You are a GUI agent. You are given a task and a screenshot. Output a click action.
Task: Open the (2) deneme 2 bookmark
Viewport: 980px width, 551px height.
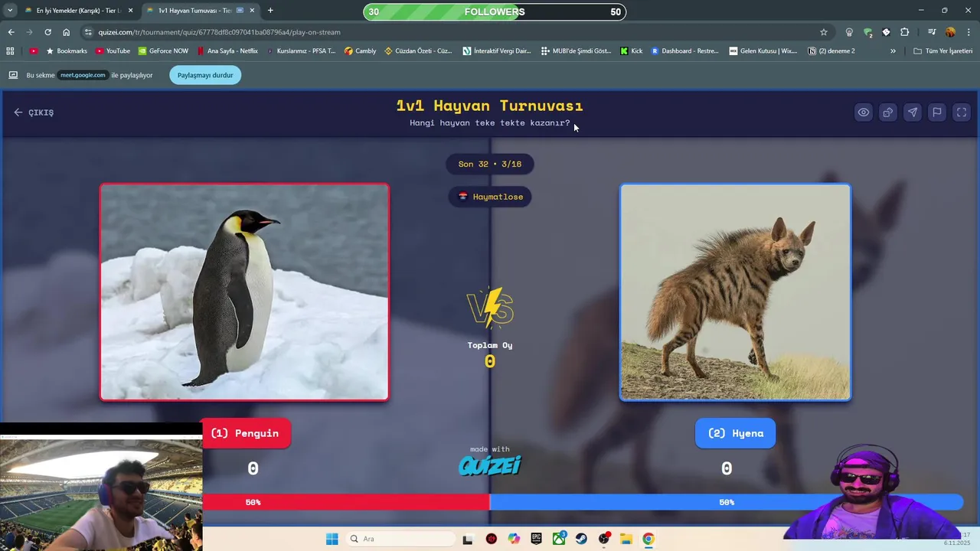(831, 51)
